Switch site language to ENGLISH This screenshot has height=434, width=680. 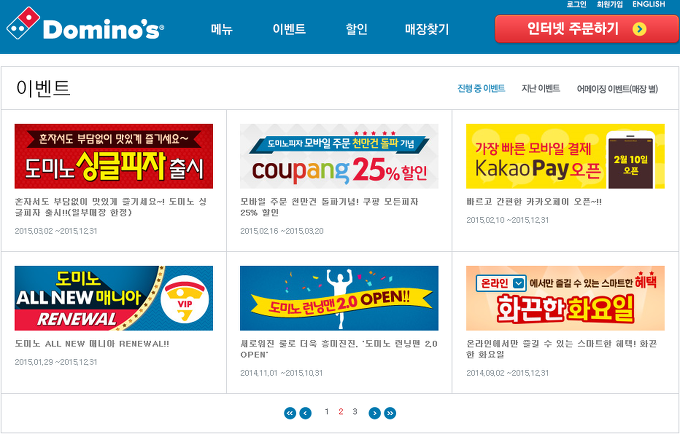(x=648, y=4)
